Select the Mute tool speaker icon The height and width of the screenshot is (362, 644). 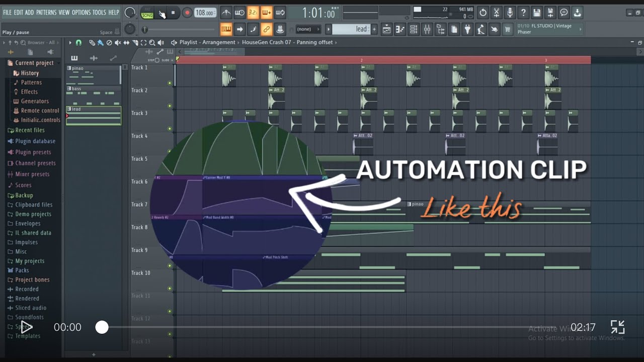pos(118,43)
